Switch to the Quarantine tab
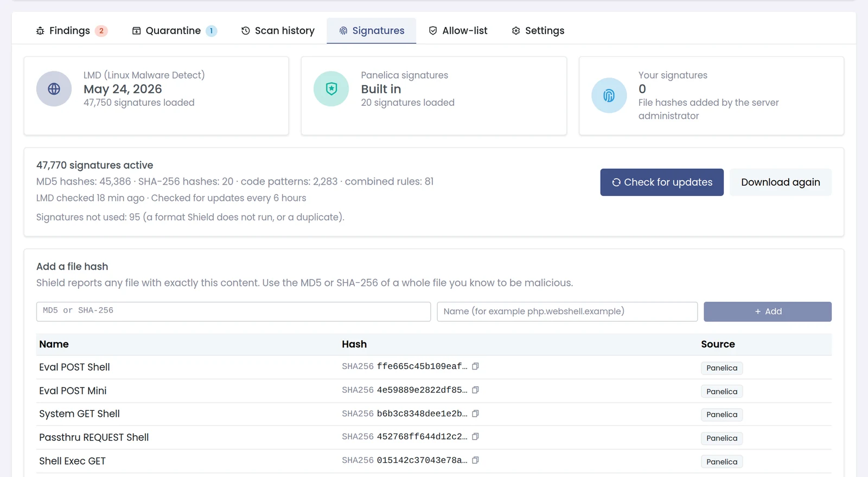The image size is (868, 477). pyautogui.click(x=175, y=31)
